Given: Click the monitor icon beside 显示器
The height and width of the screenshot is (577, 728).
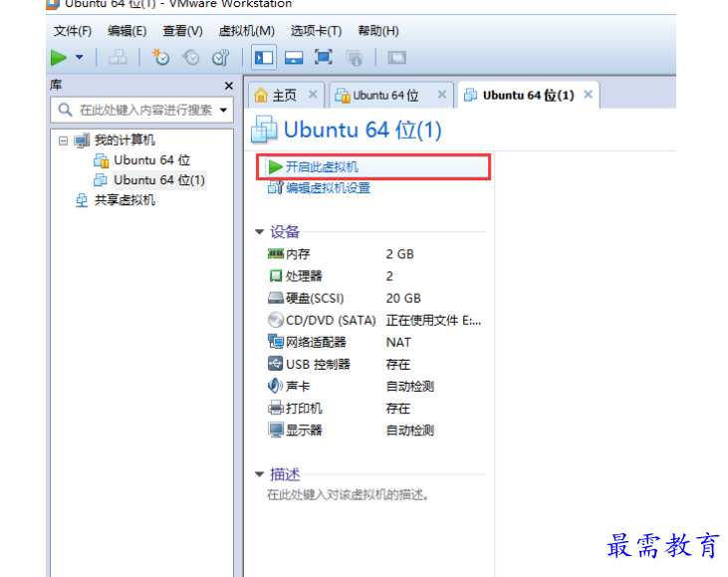Looking at the screenshot, I should click(275, 430).
